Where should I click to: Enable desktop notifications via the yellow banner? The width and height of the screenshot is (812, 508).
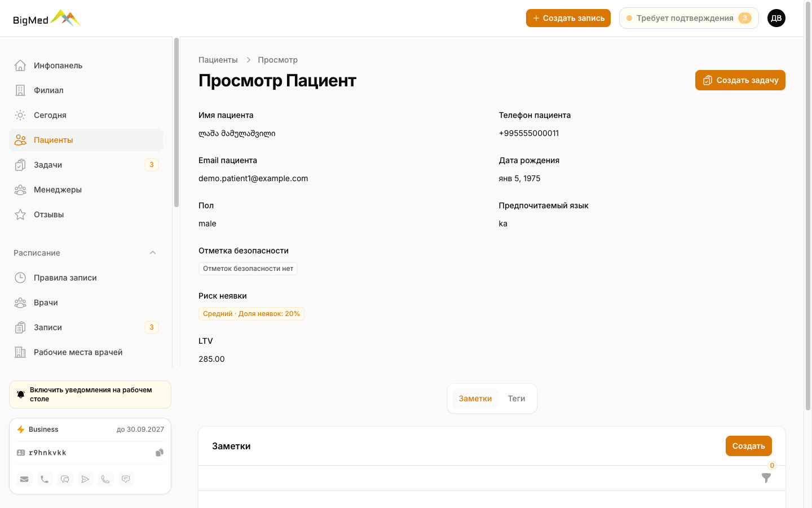pyautogui.click(x=90, y=395)
